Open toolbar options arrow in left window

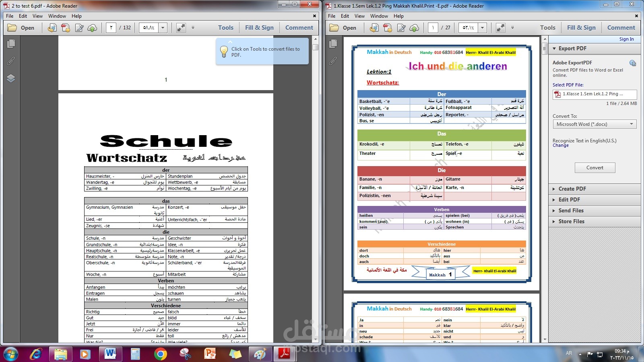(193, 28)
